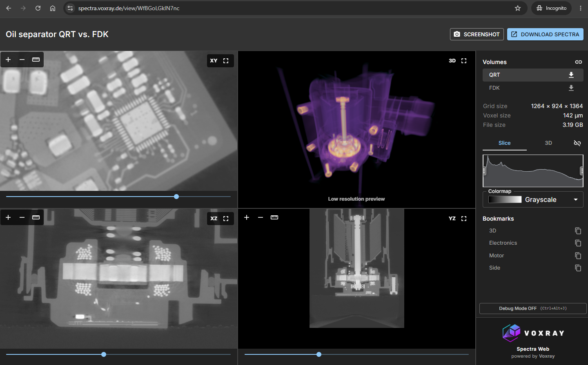Download the FDK volume
588x365 pixels.
point(571,88)
